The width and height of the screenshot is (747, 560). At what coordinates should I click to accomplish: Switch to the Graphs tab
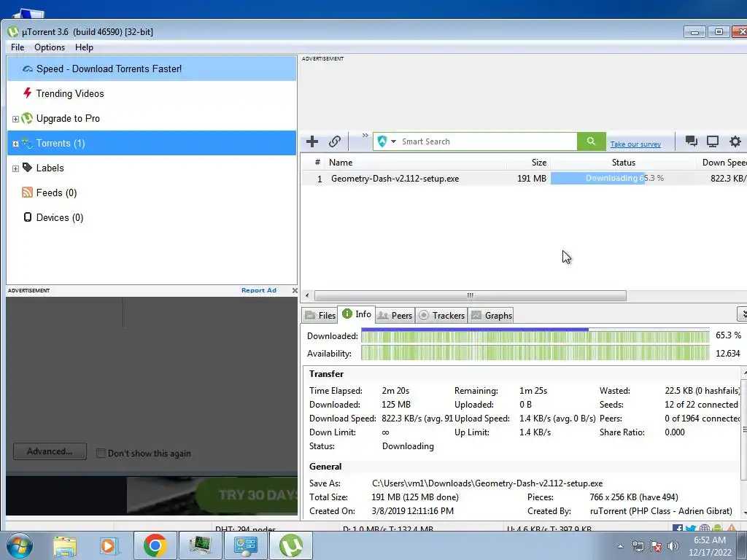492,315
